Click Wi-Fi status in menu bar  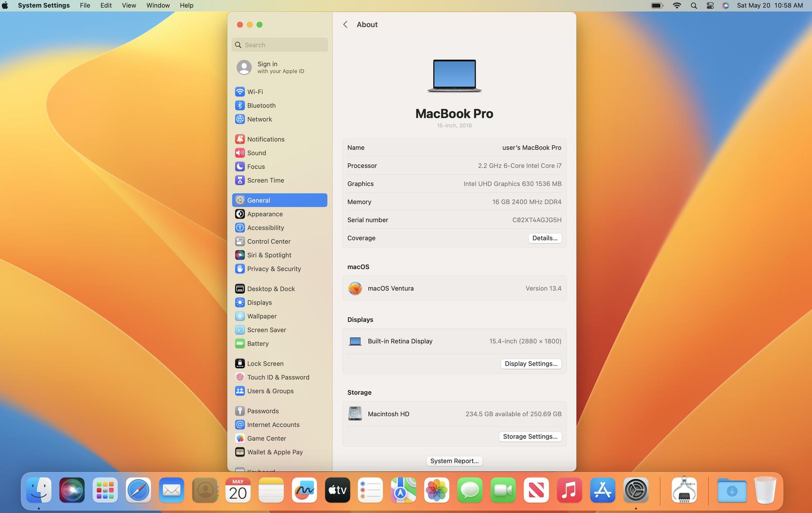[677, 6]
